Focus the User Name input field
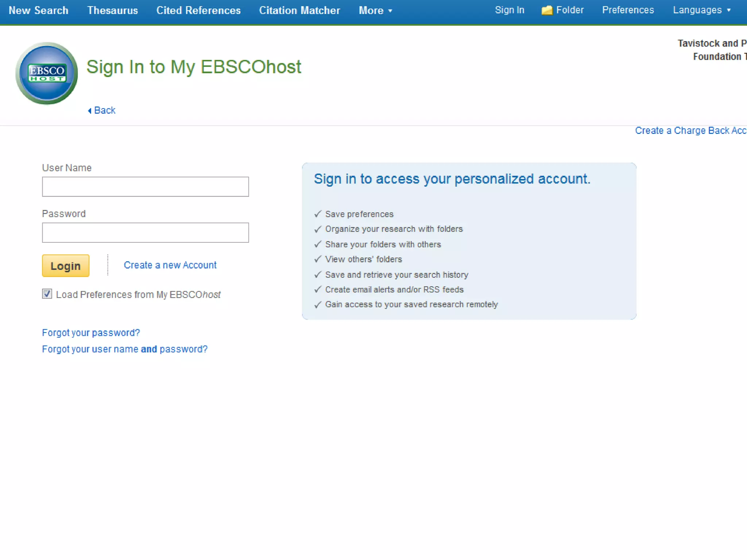The width and height of the screenshot is (747, 560). click(145, 187)
